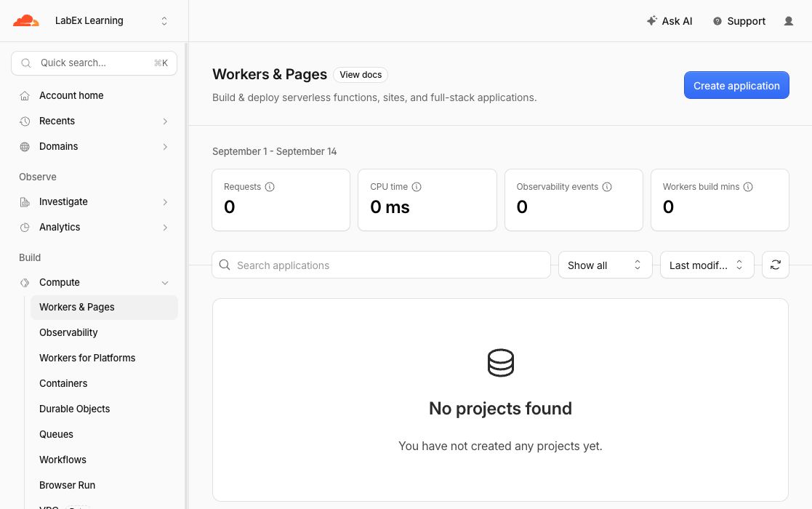Open the user profile icon
812x509 pixels.
coord(788,21)
